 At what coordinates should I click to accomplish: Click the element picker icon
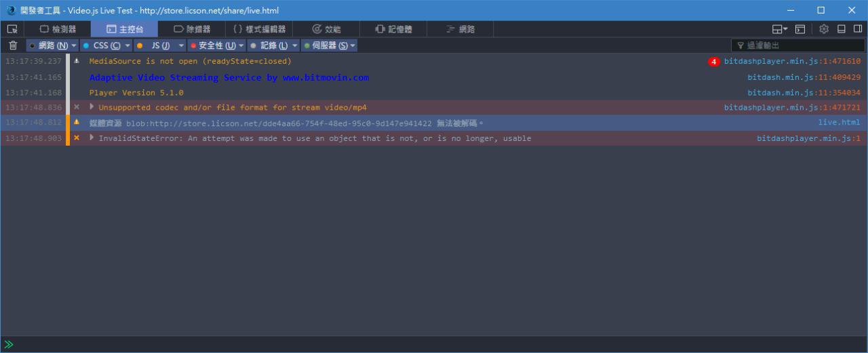pos(12,29)
